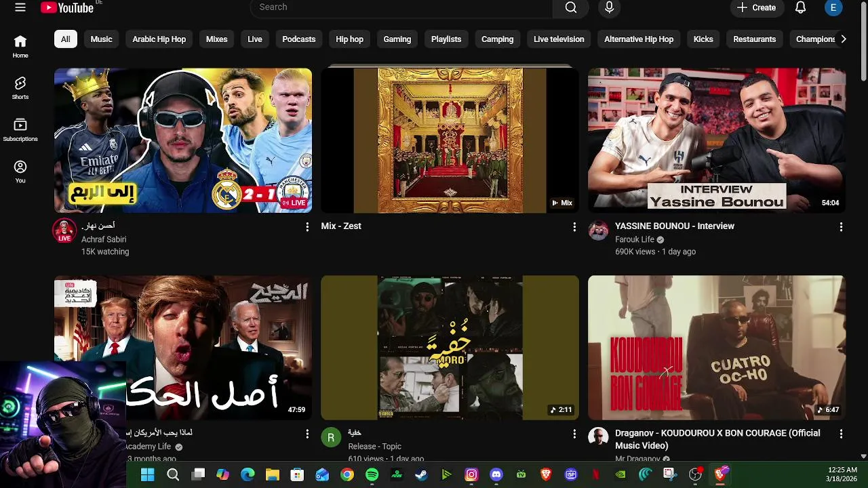Select the Alternative Hip Hop chip
Image resolution: width=868 pixels, height=488 pixels.
[639, 39]
